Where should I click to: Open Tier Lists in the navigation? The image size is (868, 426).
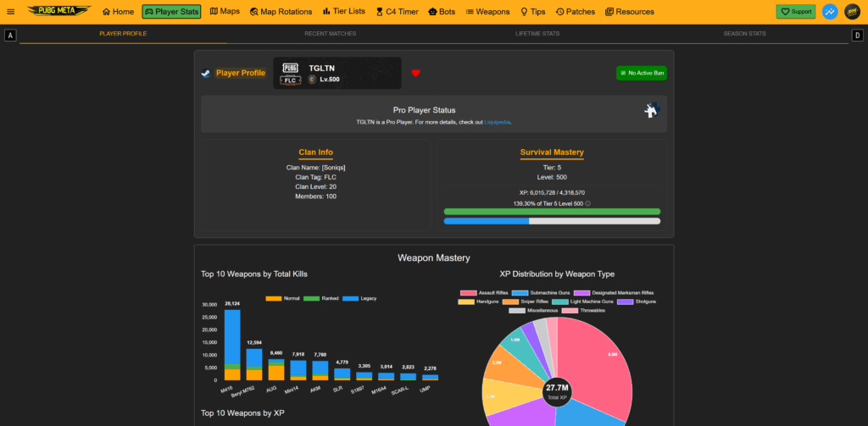[x=344, y=11]
